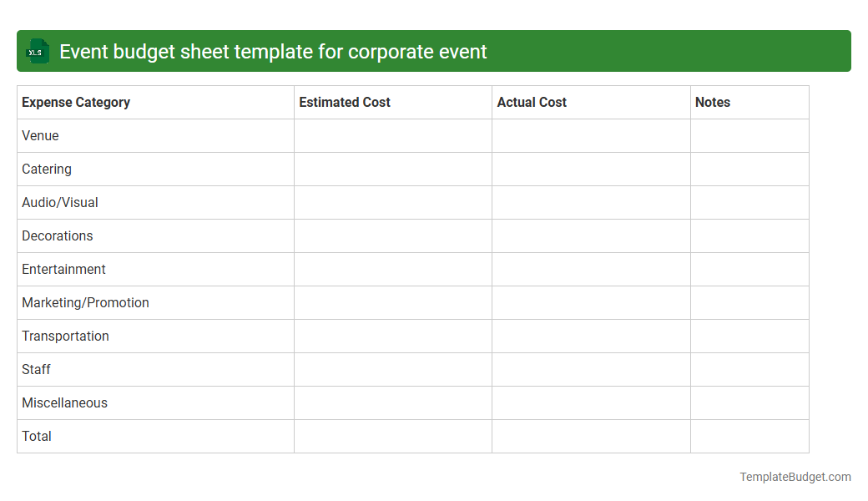
Task: Open the TemplateBudget.com link
Action: pyautogui.click(x=795, y=476)
